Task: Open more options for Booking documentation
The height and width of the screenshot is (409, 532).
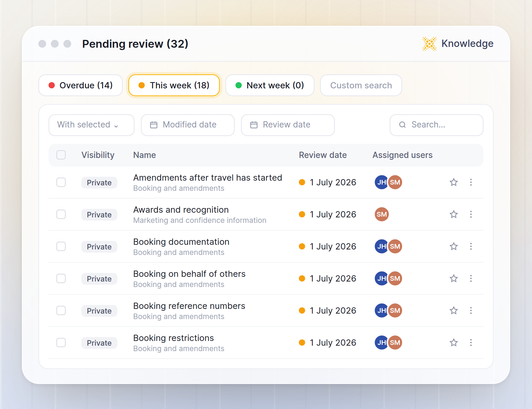Action: (x=471, y=246)
